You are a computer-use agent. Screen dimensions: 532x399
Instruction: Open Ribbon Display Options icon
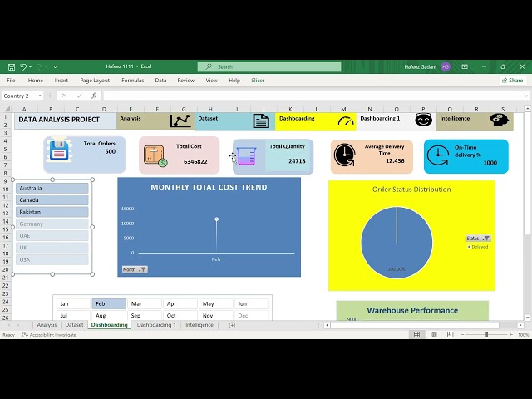point(465,66)
